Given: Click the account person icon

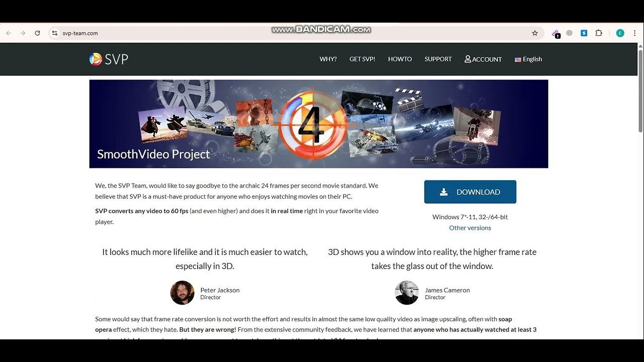Looking at the screenshot, I should [468, 59].
